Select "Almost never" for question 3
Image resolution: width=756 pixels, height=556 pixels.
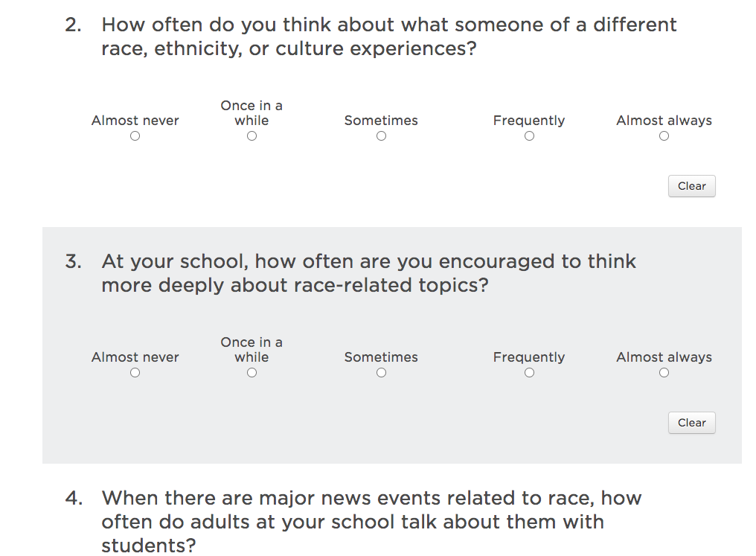click(x=135, y=372)
